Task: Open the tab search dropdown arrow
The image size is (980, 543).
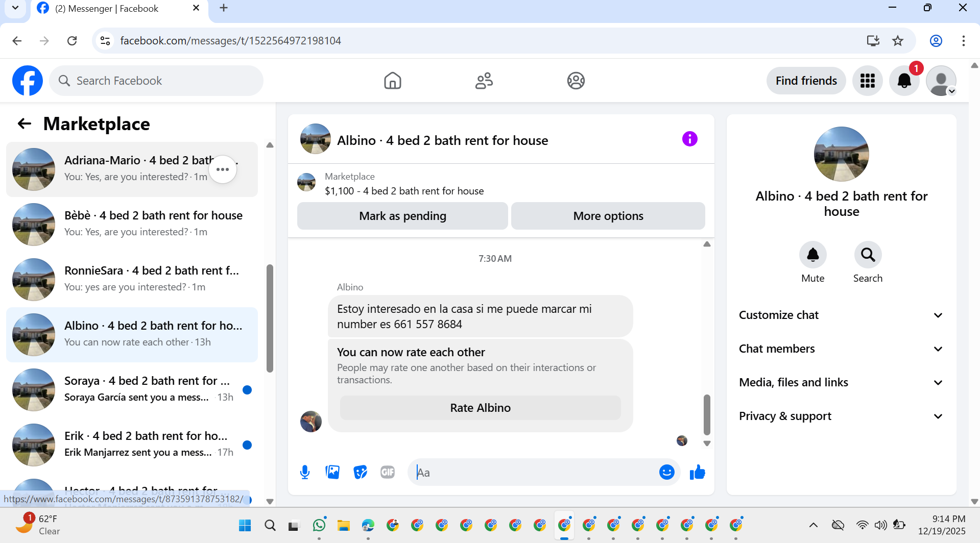Action: tap(15, 8)
